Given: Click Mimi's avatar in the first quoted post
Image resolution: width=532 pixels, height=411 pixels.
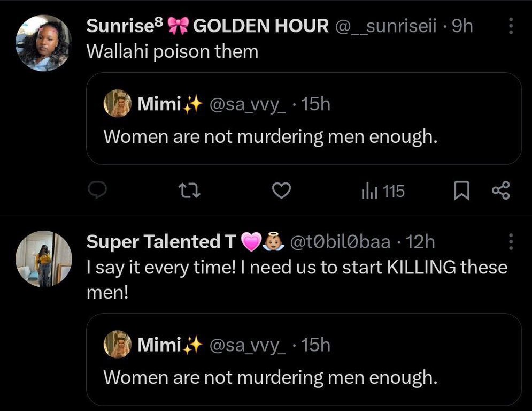Looking at the screenshot, I should (117, 104).
